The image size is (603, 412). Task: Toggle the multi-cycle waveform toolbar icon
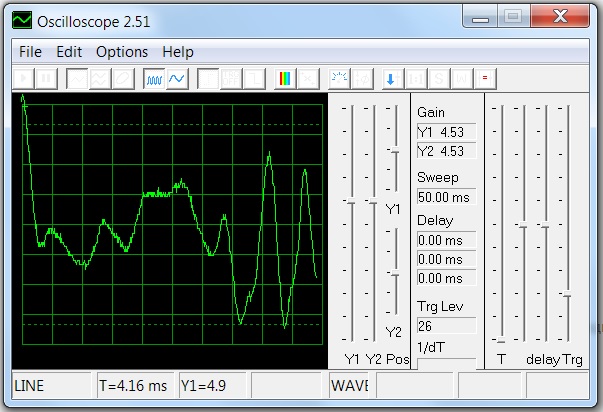click(x=154, y=78)
